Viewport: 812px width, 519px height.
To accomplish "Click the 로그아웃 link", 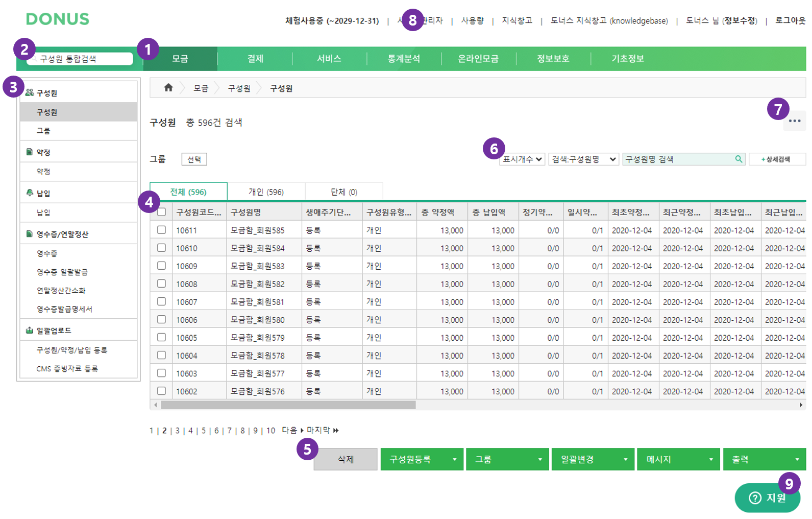I will click(x=790, y=20).
